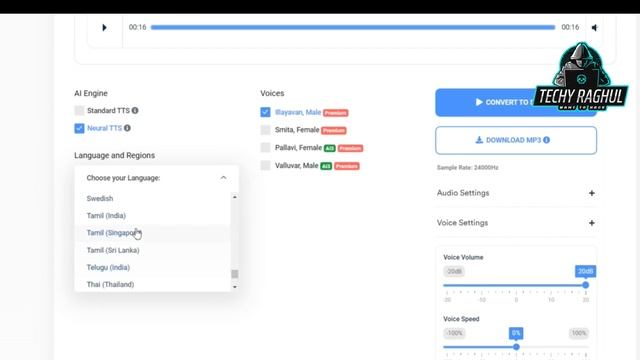Open the Neural TTS info icon

point(127,128)
